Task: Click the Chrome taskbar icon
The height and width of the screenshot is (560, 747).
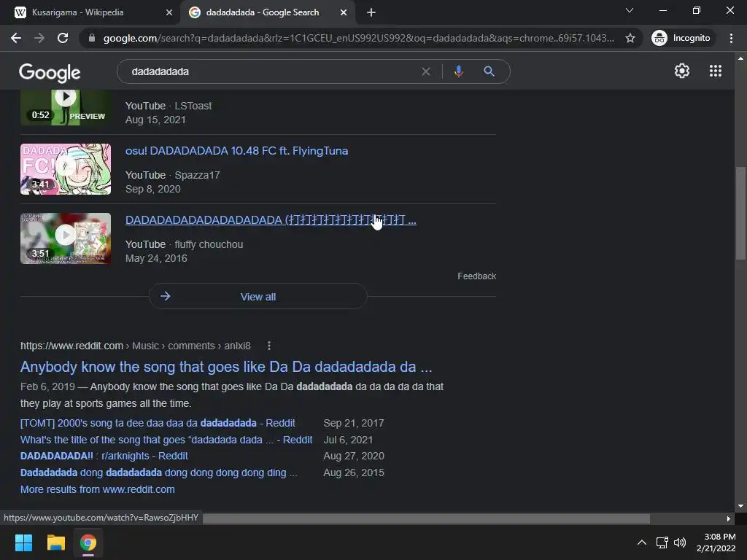Action: click(88, 542)
